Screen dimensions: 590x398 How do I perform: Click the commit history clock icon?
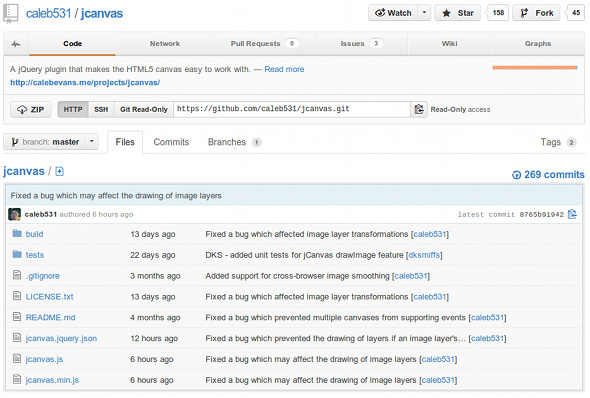click(x=516, y=175)
